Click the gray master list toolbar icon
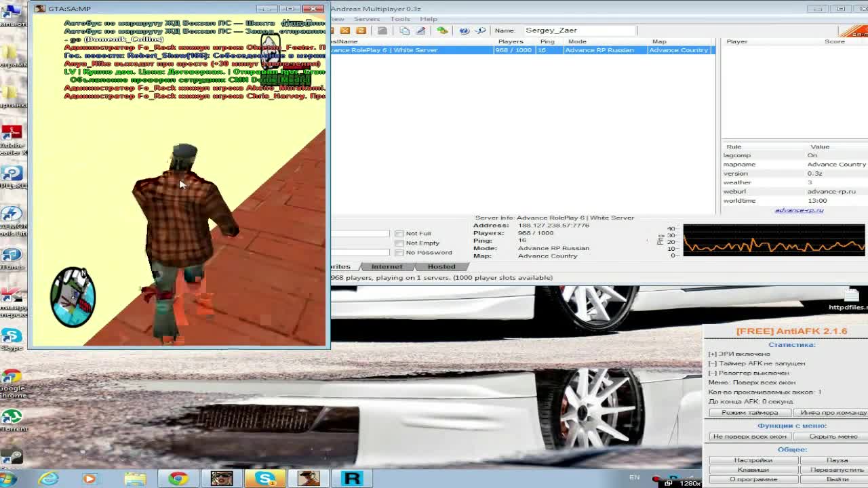868x488 pixels. [x=382, y=30]
